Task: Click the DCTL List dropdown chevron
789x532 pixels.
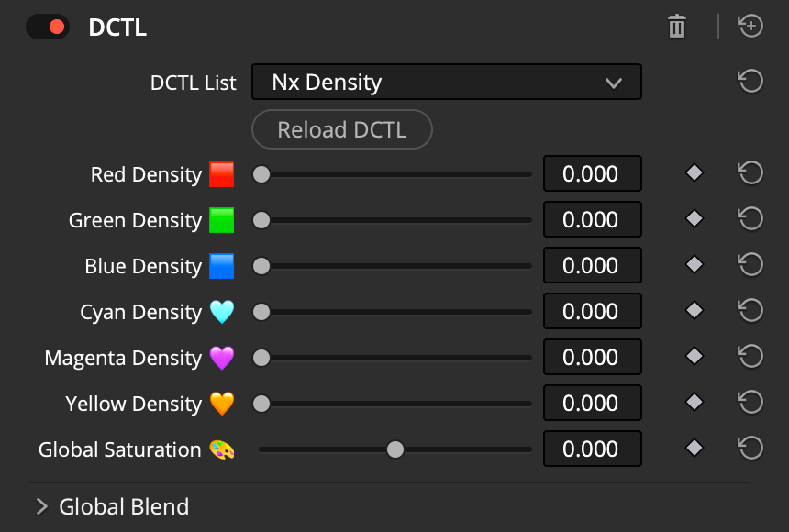Action: pyautogui.click(x=614, y=82)
